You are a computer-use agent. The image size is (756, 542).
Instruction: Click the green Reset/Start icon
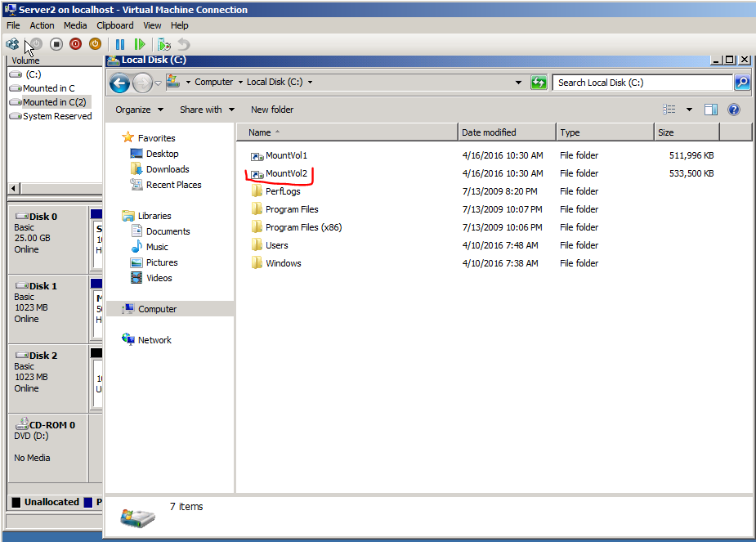click(140, 44)
